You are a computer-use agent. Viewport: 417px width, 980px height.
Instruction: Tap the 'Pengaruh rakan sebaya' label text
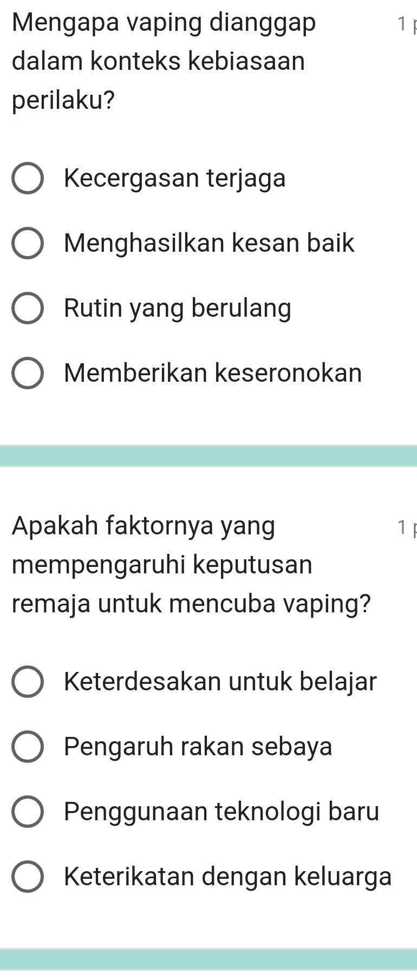click(198, 747)
